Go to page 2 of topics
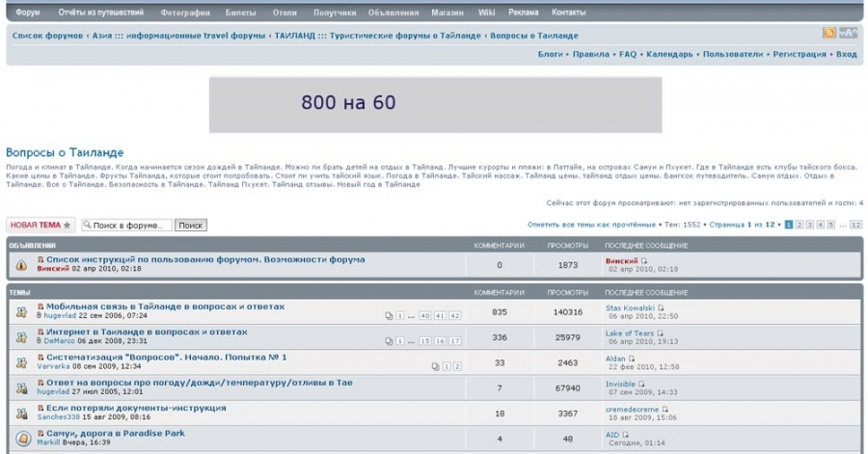The image size is (868, 454). pos(800,225)
